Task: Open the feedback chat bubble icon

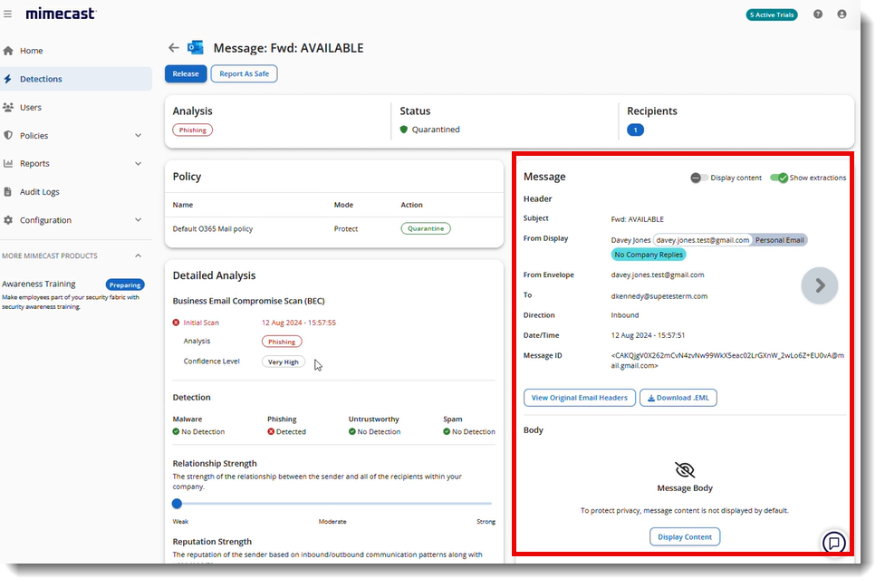Action: 833,543
